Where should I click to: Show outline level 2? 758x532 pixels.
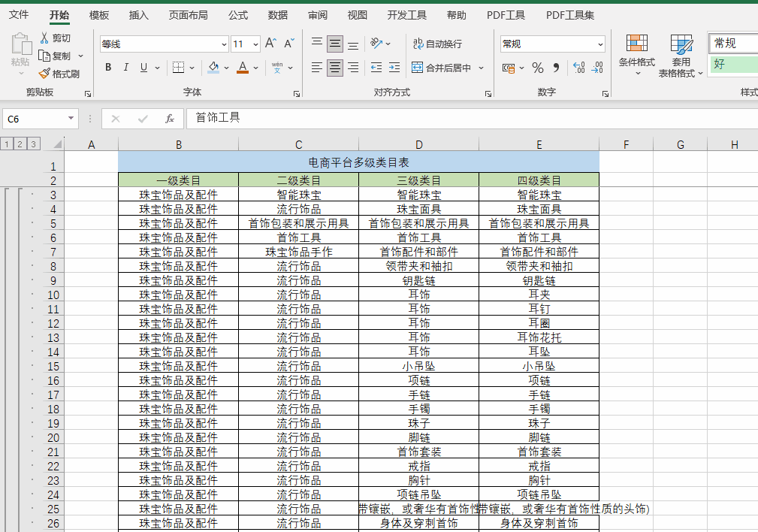pos(20,144)
